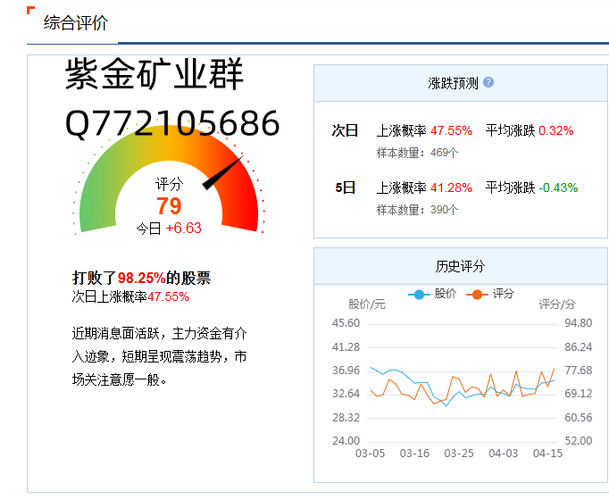Image resolution: width=609 pixels, height=500 pixels.
Task: Click the 98.25% beaten-stocks figure
Action: pos(141,278)
